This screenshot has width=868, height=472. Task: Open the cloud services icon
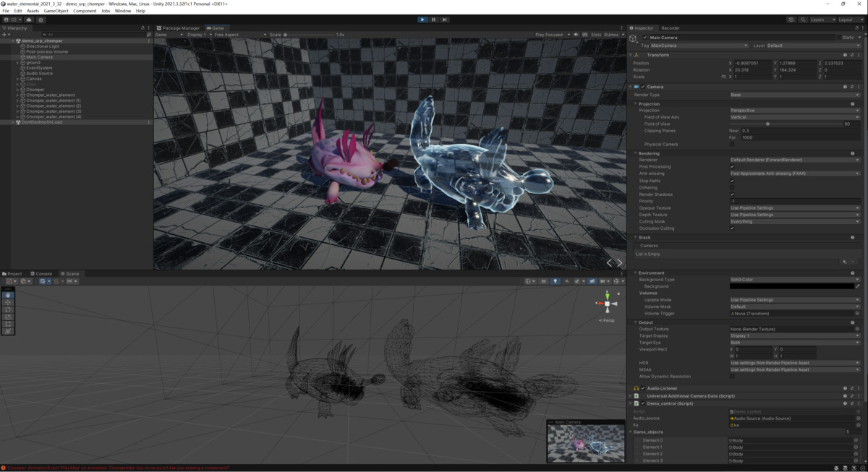click(x=29, y=20)
